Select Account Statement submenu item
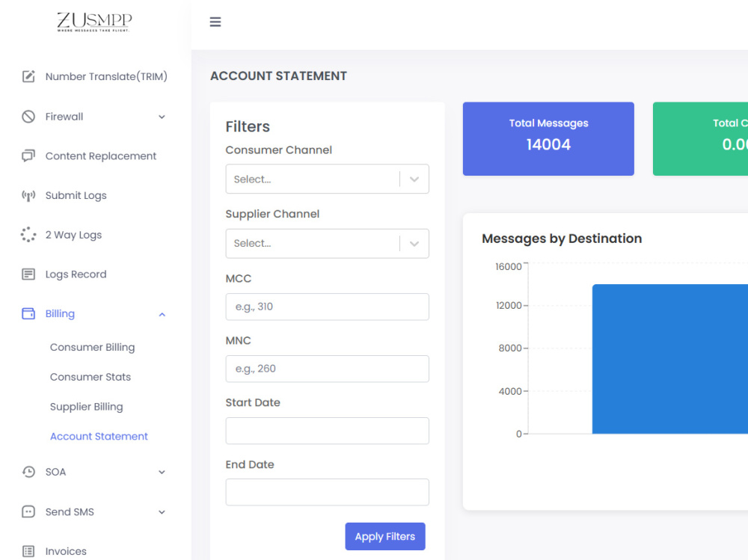This screenshot has width=748, height=560. coord(99,437)
